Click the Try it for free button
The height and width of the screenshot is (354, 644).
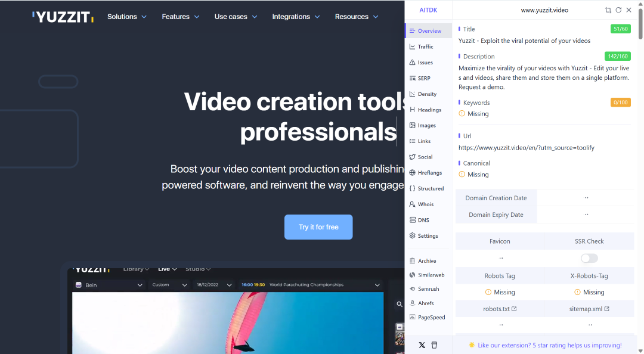pyautogui.click(x=318, y=227)
